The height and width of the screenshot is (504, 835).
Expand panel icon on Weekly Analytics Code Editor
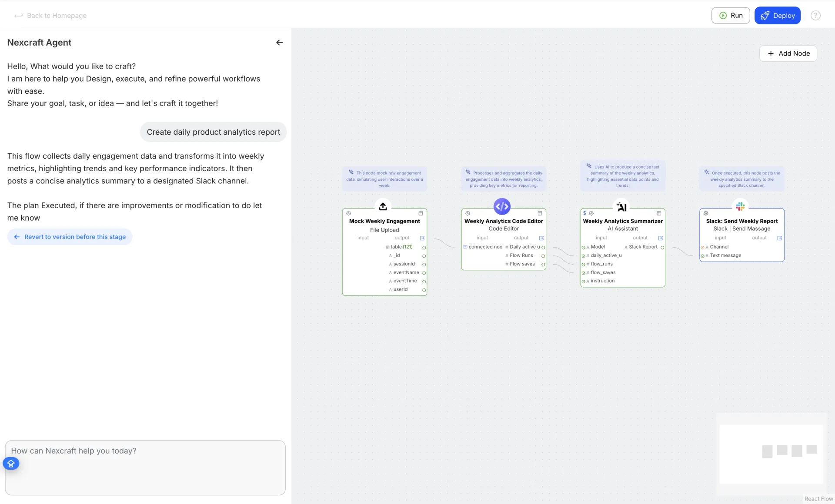click(x=540, y=213)
